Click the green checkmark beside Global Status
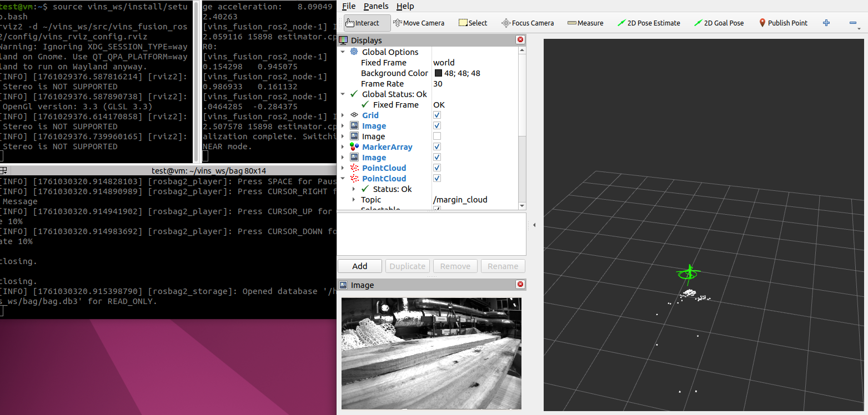This screenshot has width=868, height=415. 354,94
